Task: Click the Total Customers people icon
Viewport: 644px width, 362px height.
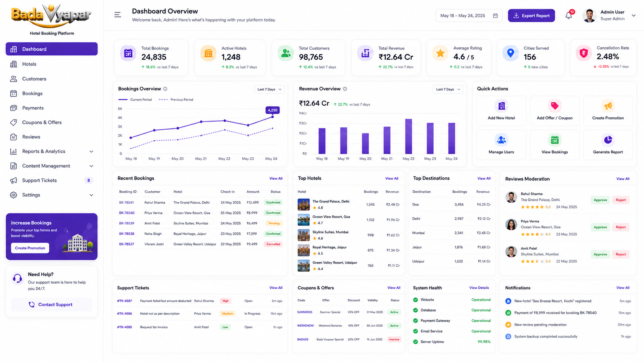Action: coord(286,53)
